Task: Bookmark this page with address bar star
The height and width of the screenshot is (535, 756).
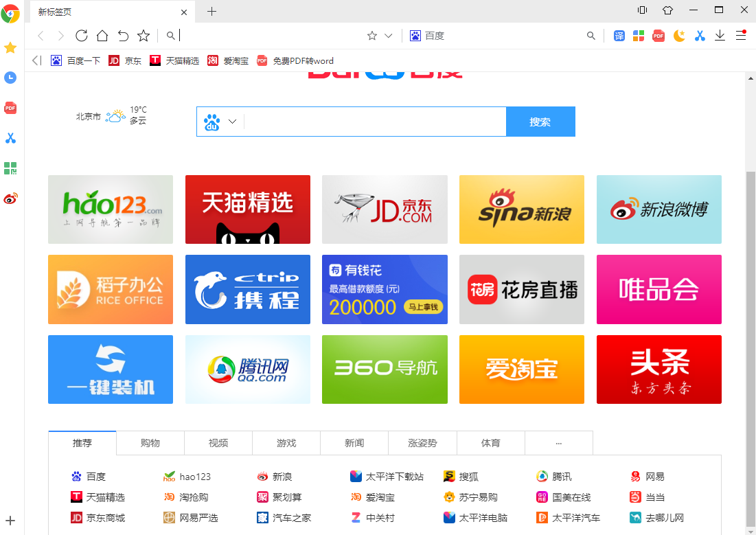Action: [x=371, y=36]
